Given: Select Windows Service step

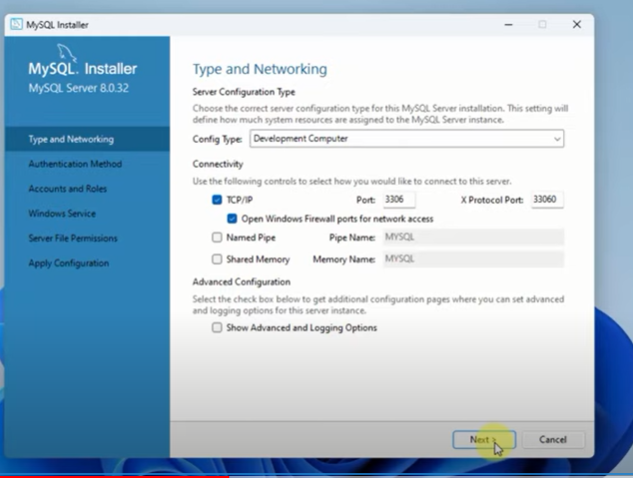Looking at the screenshot, I should pyautogui.click(x=62, y=214).
